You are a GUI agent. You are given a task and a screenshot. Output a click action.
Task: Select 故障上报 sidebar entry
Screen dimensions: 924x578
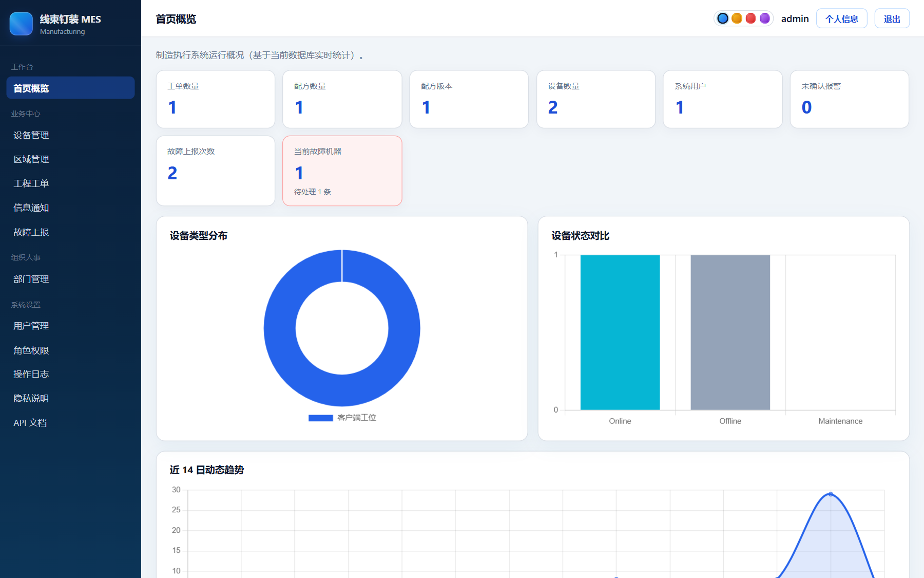pyautogui.click(x=71, y=232)
